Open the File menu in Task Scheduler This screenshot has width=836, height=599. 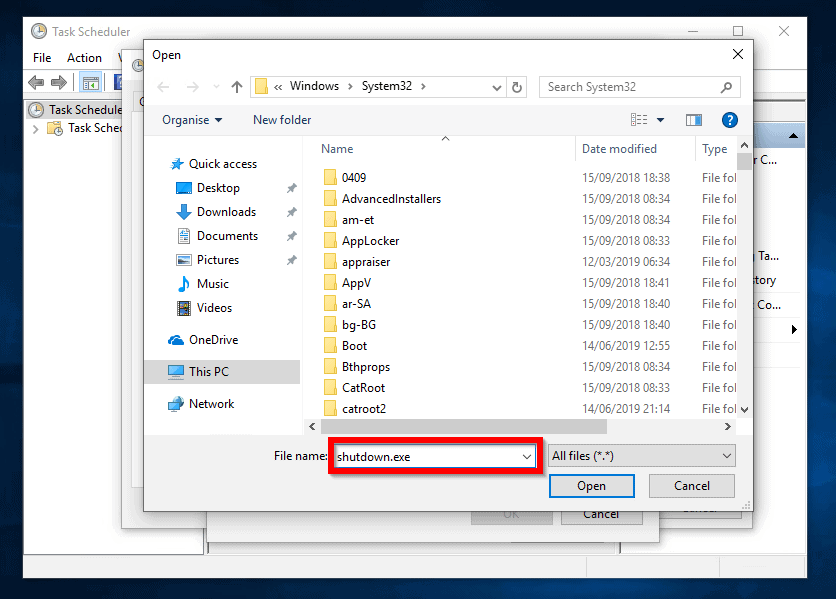tap(42, 58)
